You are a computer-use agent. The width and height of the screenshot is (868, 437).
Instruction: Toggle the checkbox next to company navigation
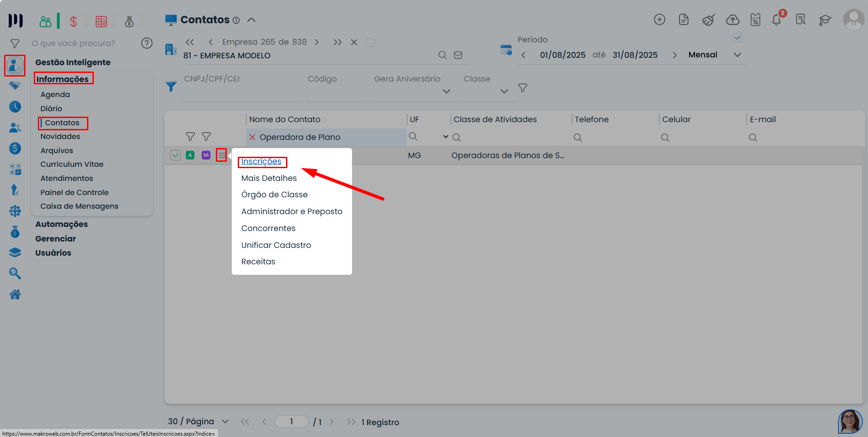tap(370, 42)
